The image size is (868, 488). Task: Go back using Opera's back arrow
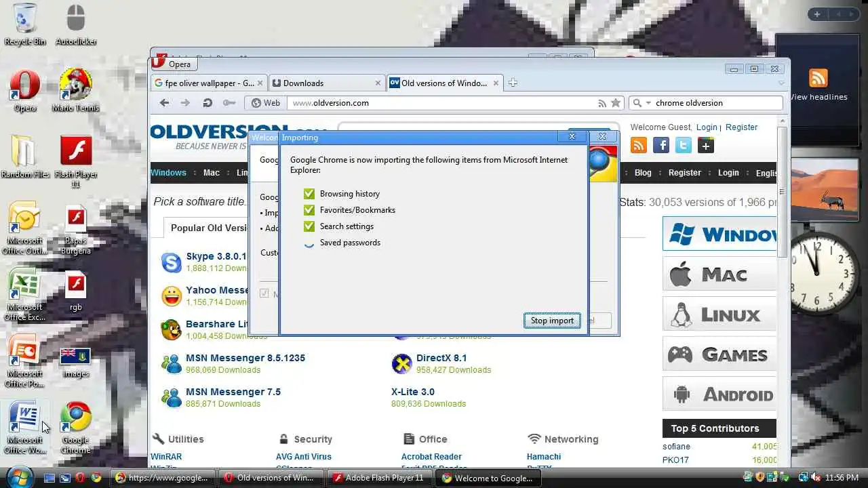164,103
